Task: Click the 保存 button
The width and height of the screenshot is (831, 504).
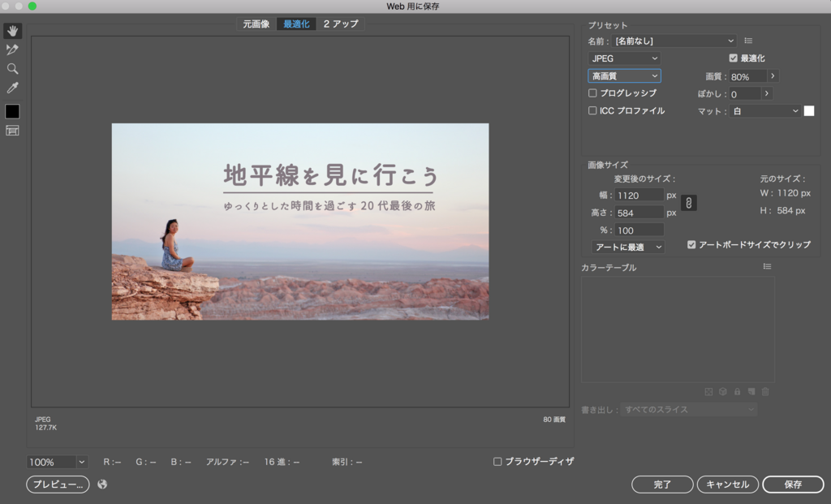Action: 793,484
